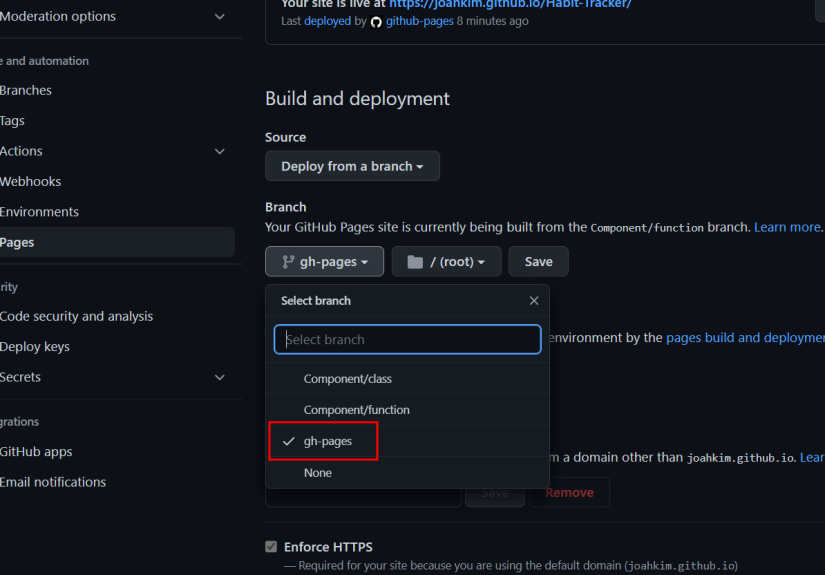Viewport: 825px width, 575px height.
Task: Click the GitHub logo beside github-pages
Action: coord(376,22)
